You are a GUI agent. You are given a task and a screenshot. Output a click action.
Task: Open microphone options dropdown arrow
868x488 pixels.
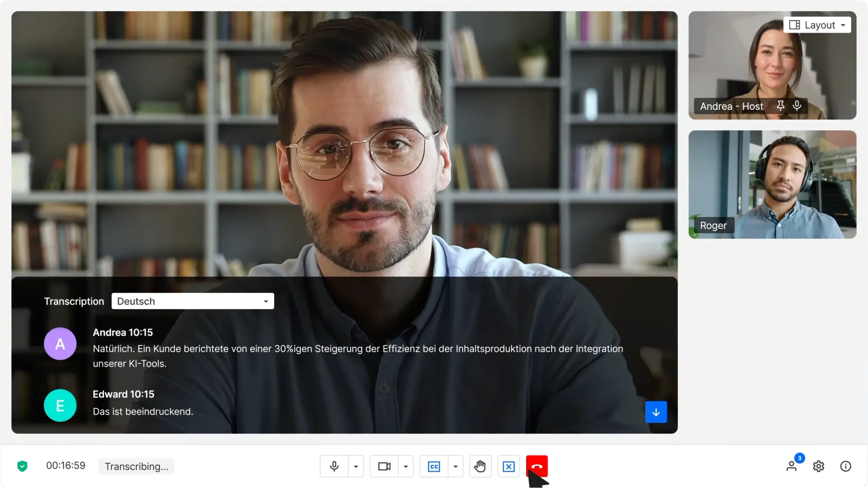(356, 466)
